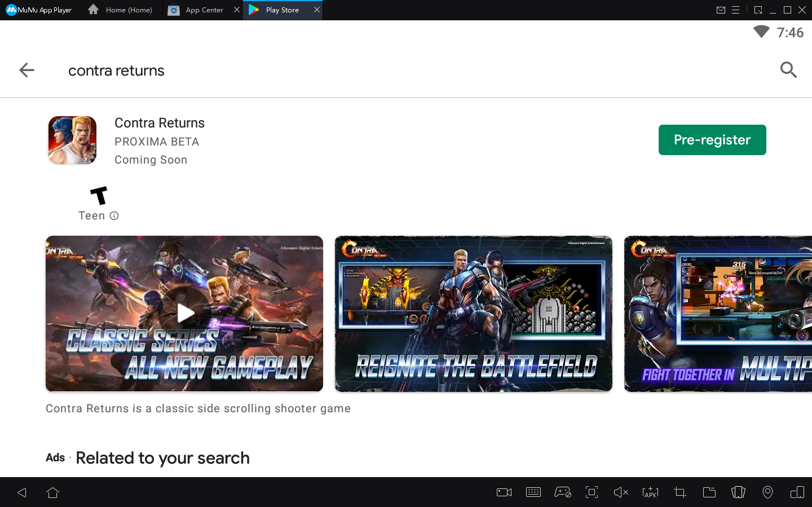812x507 pixels.
Task: Pre-register for Contra Returns
Action: pos(712,140)
